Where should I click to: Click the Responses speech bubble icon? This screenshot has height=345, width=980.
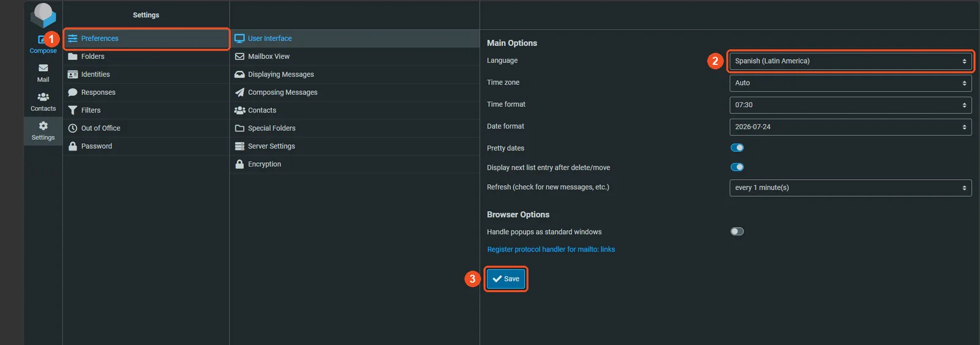pos(72,92)
